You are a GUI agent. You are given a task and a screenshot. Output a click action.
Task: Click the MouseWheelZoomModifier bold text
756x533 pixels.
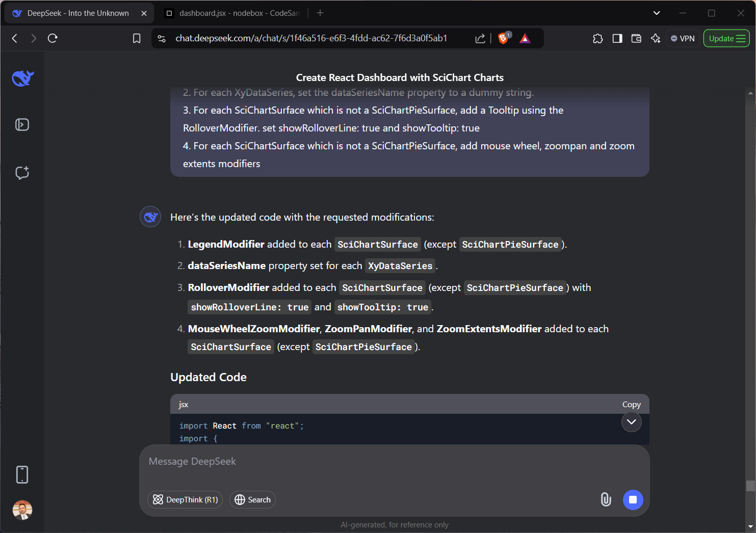(x=254, y=329)
